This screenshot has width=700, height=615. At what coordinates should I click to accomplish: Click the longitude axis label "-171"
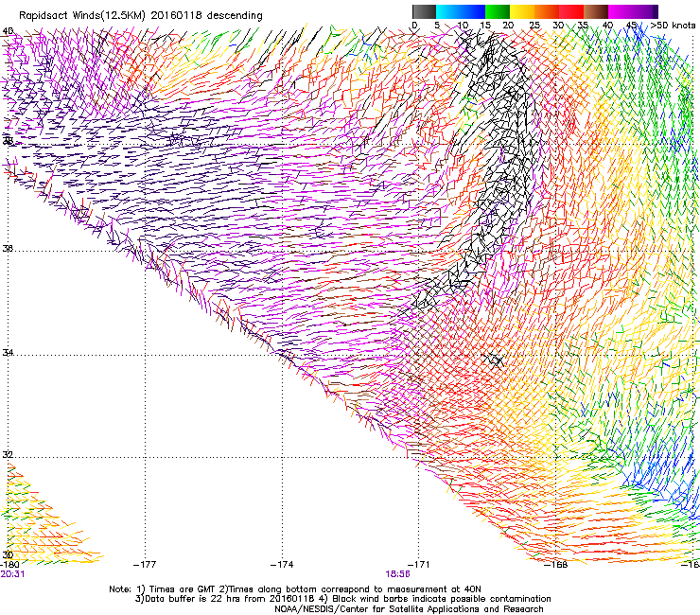[419, 565]
